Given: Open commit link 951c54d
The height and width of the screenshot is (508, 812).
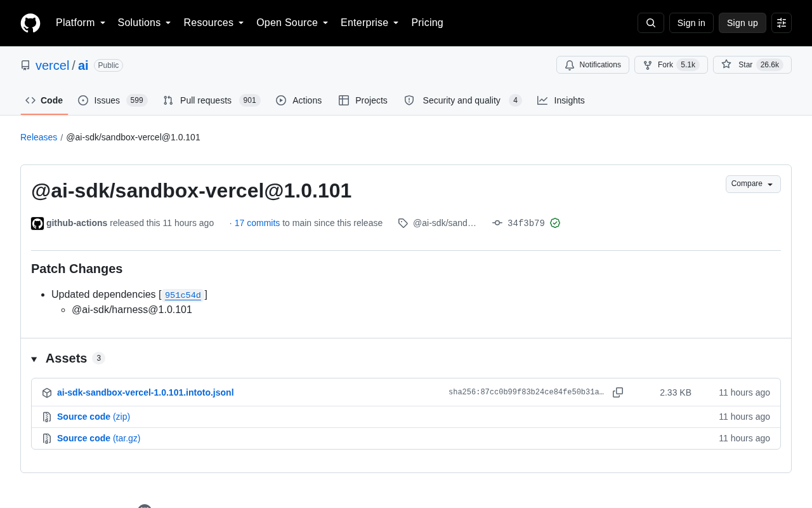Looking at the screenshot, I should [x=183, y=295].
